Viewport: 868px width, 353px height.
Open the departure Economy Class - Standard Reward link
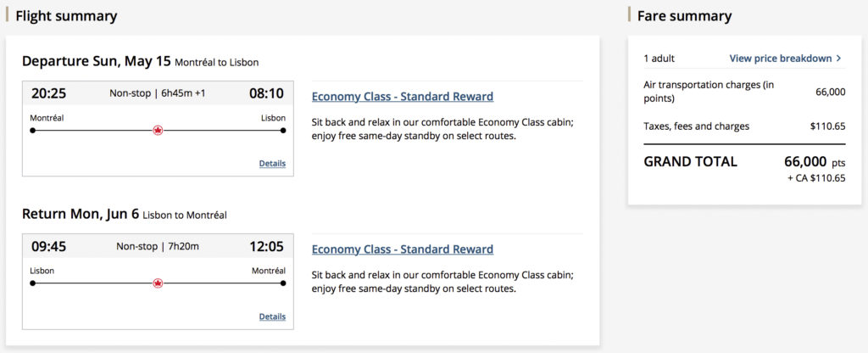(403, 97)
